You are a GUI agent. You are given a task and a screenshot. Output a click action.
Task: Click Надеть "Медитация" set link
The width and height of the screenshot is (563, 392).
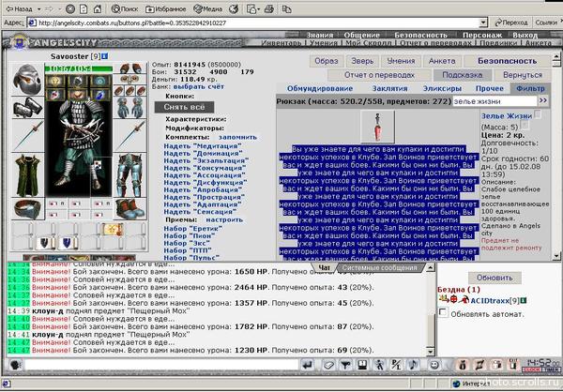[203, 146]
